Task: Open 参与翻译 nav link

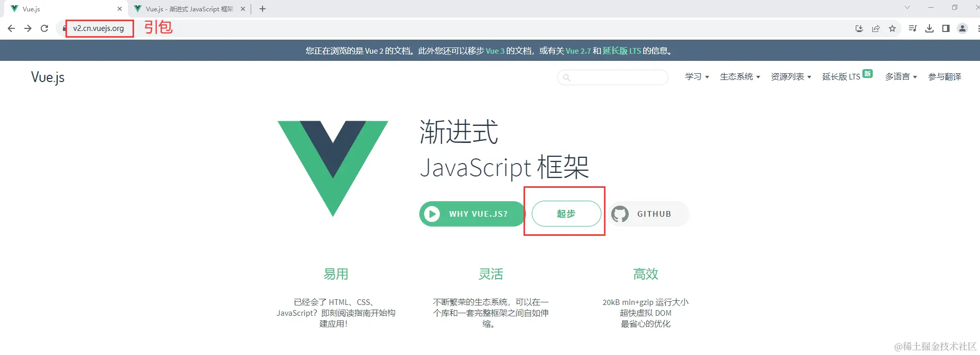Action: click(x=944, y=77)
